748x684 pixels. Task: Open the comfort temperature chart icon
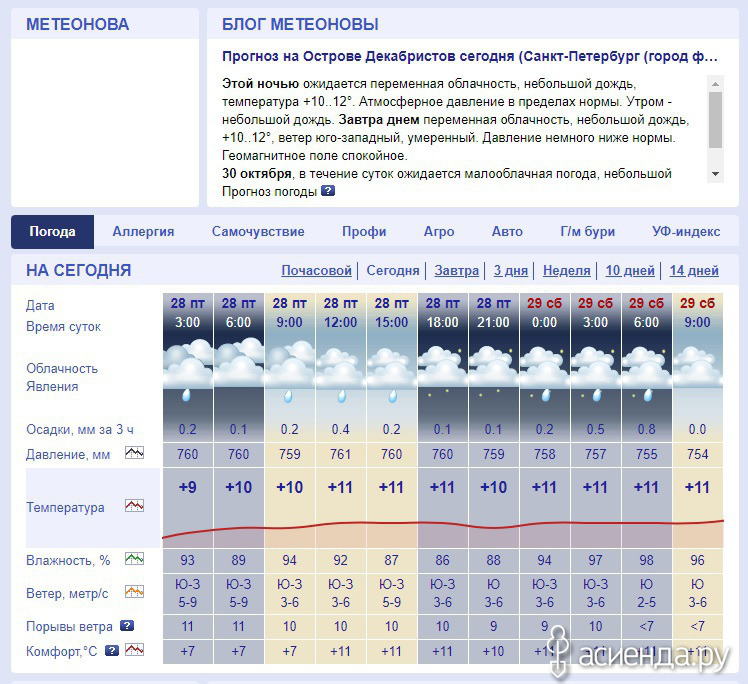[x=134, y=650]
